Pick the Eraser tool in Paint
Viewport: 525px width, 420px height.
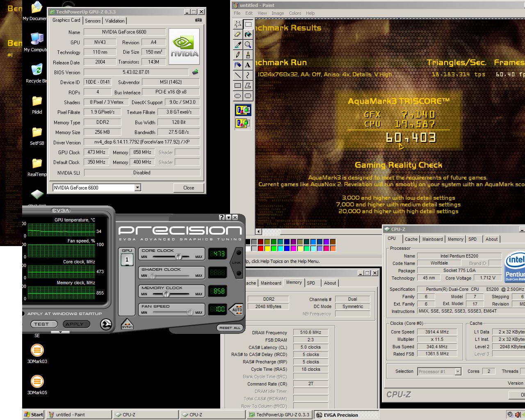click(x=238, y=34)
